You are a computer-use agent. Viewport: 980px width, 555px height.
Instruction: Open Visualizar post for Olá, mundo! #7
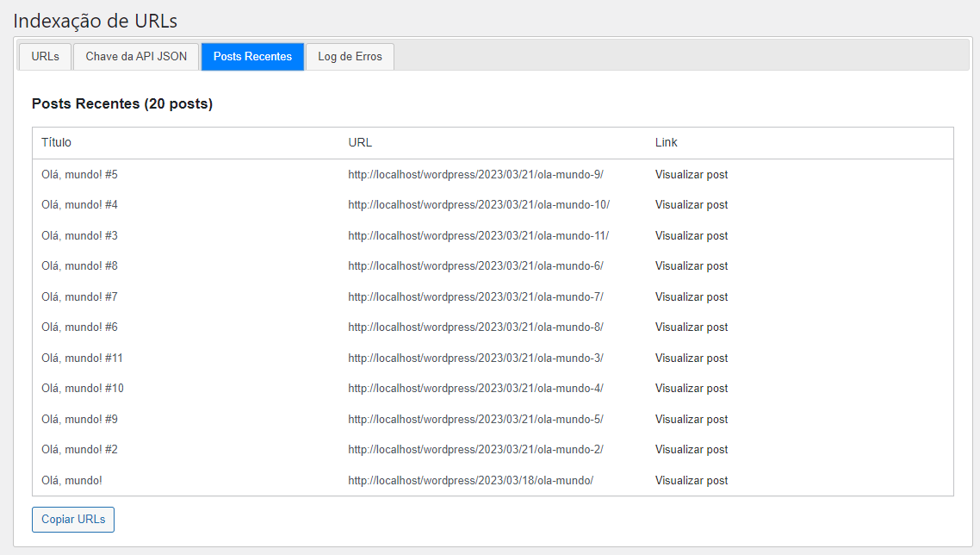coord(692,297)
